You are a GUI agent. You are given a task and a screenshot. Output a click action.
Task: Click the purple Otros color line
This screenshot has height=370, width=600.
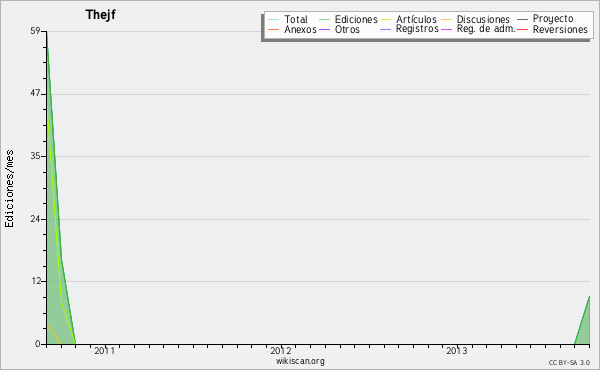tap(324, 29)
